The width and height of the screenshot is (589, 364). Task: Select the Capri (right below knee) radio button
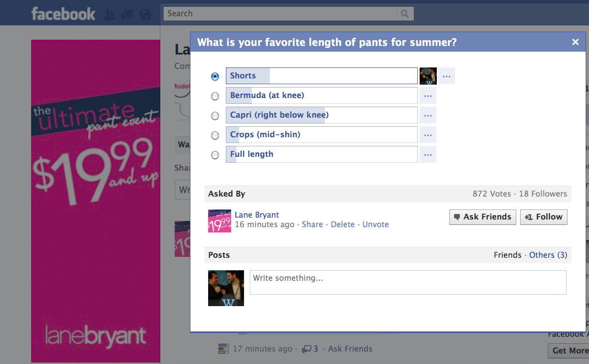(215, 116)
